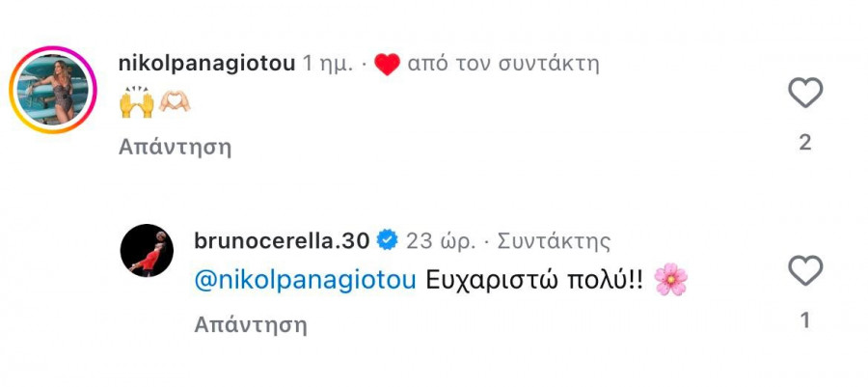
Task: Click the '23 ώρ.' reply timestamp
Action: (441, 240)
